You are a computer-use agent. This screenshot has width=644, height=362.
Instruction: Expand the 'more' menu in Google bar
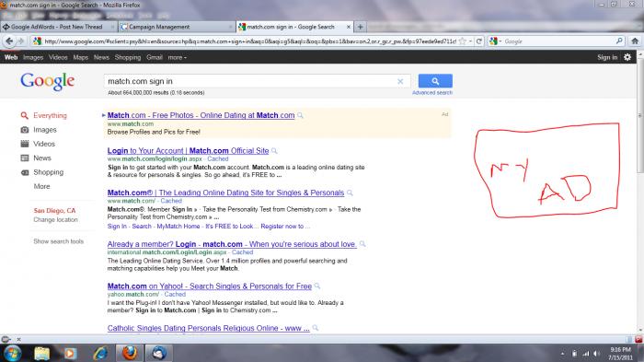177,58
